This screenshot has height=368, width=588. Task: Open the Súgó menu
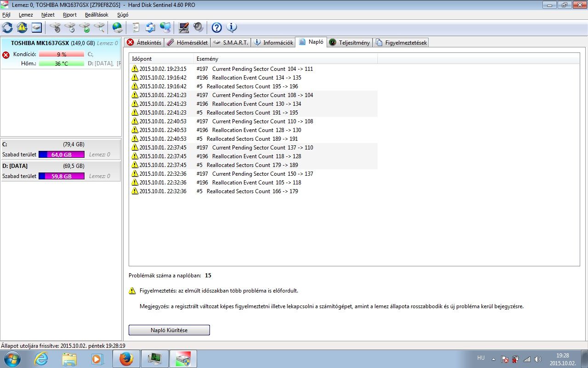[x=123, y=15]
